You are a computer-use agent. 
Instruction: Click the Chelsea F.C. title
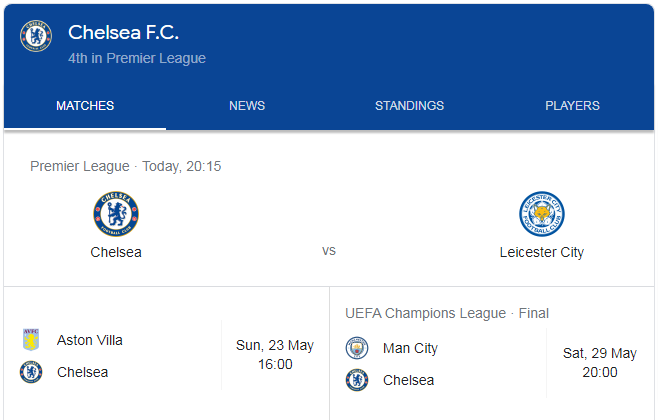point(123,33)
